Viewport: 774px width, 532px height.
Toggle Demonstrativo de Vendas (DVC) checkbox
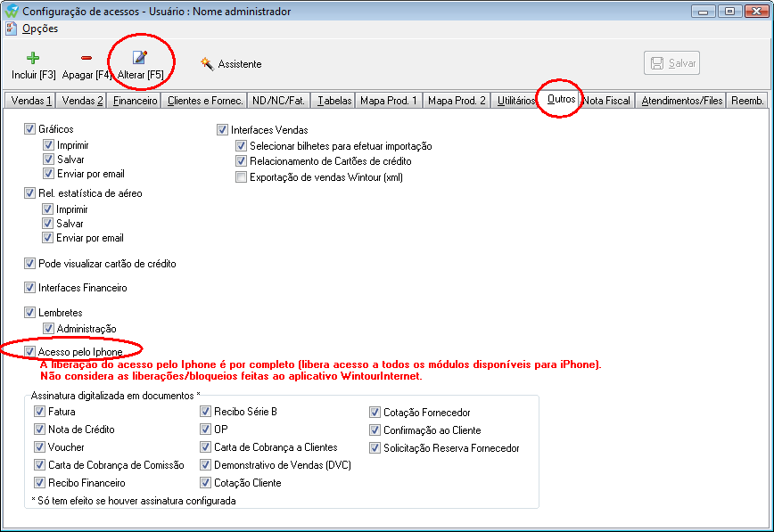pos(205,465)
